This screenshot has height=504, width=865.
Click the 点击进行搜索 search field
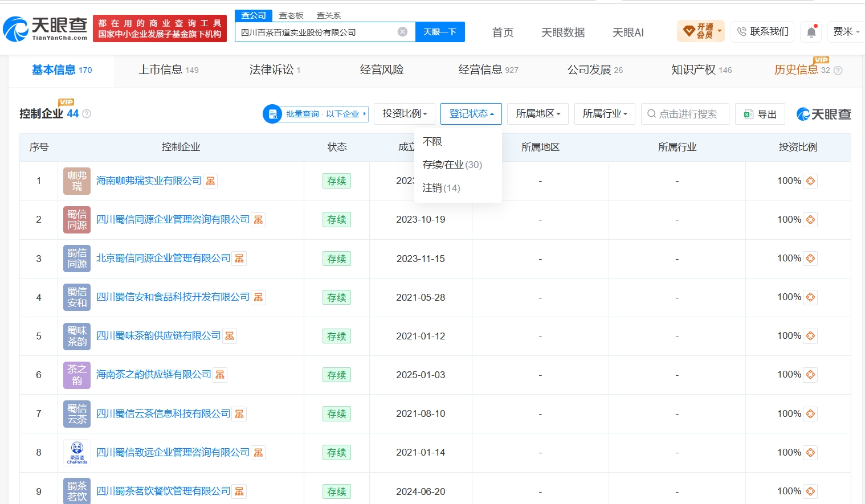685,114
